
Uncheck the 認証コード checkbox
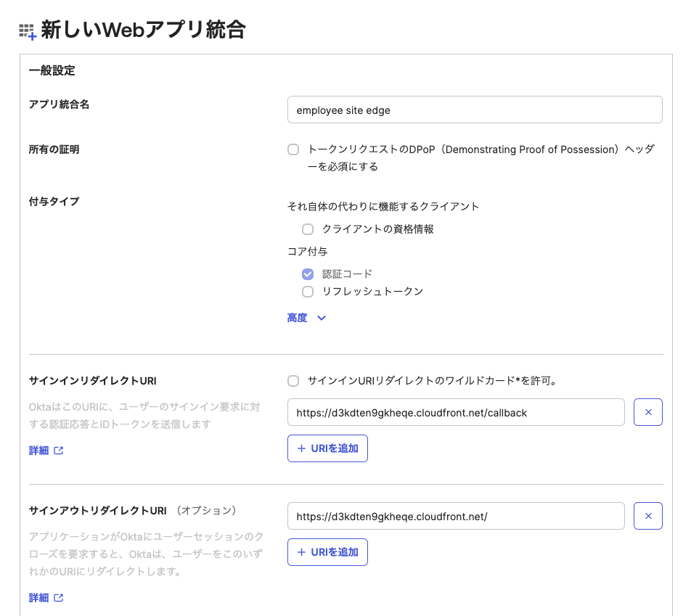[308, 274]
